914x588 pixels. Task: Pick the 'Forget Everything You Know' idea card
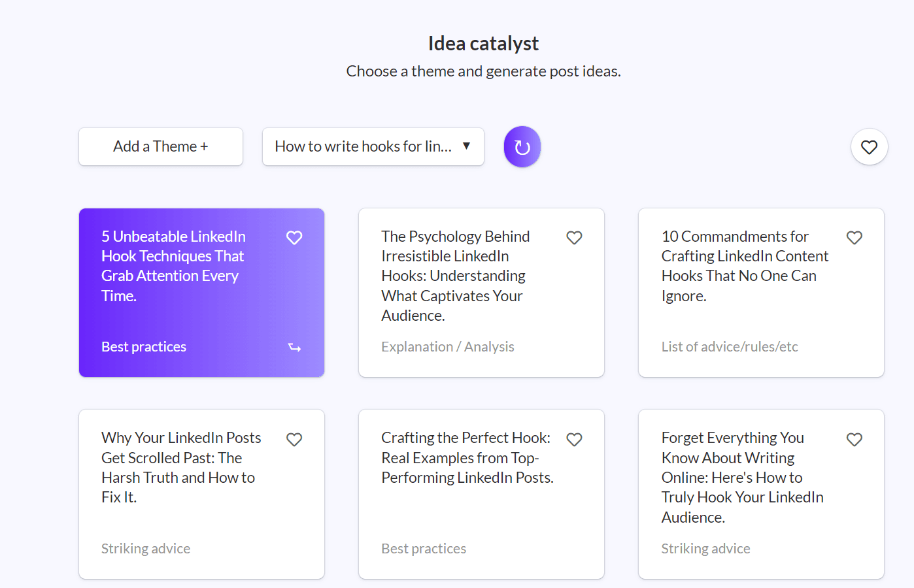pyautogui.click(x=761, y=494)
